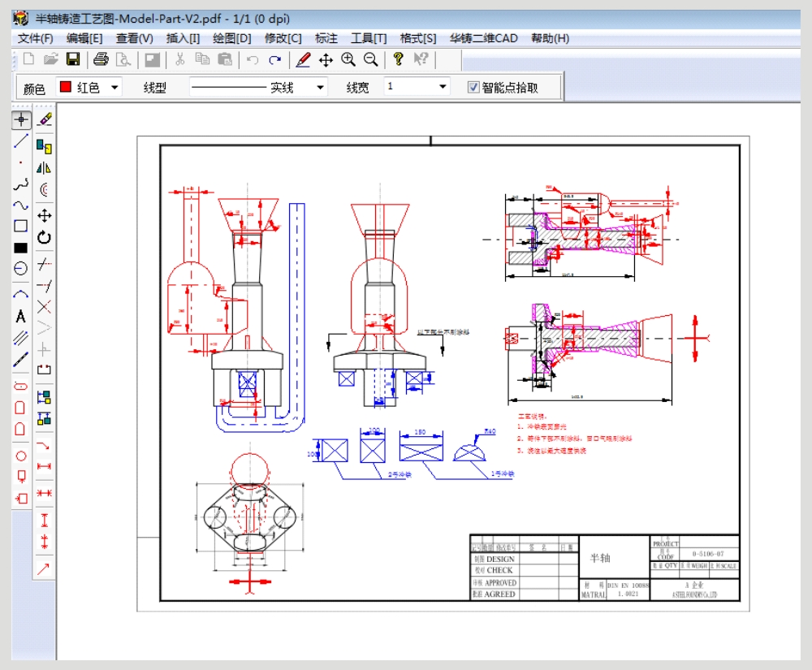Open the 华铸二维CAD menu
Viewport: 812px width, 670px height.
tap(484, 38)
